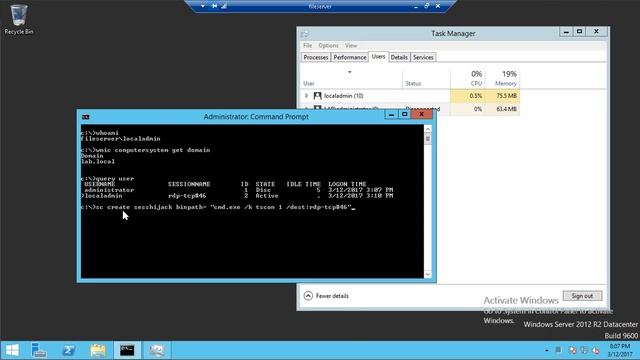Click the volume tray icon
This screenshot has height=360, width=640.
(596, 350)
